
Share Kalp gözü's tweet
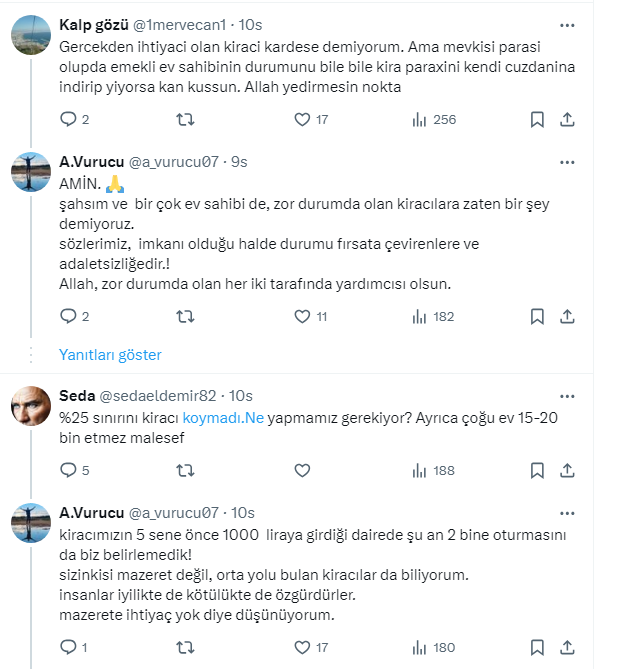[x=567, y=120]
